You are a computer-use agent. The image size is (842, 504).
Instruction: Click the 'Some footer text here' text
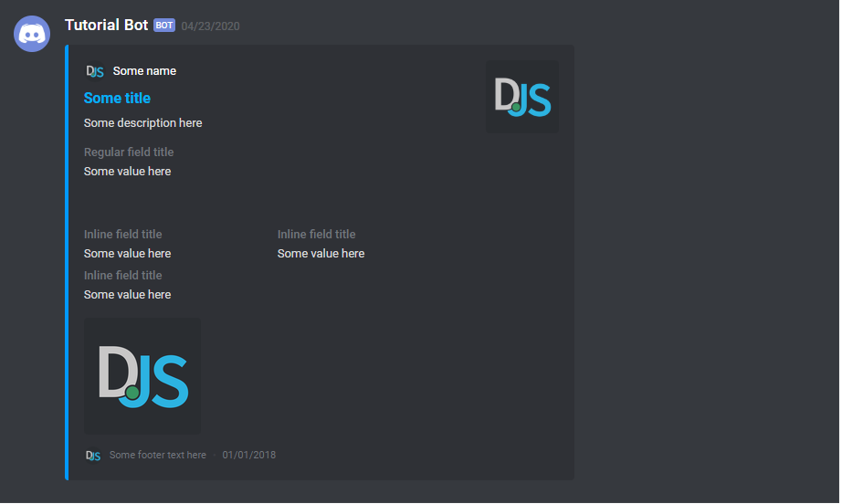pos(158,456)
